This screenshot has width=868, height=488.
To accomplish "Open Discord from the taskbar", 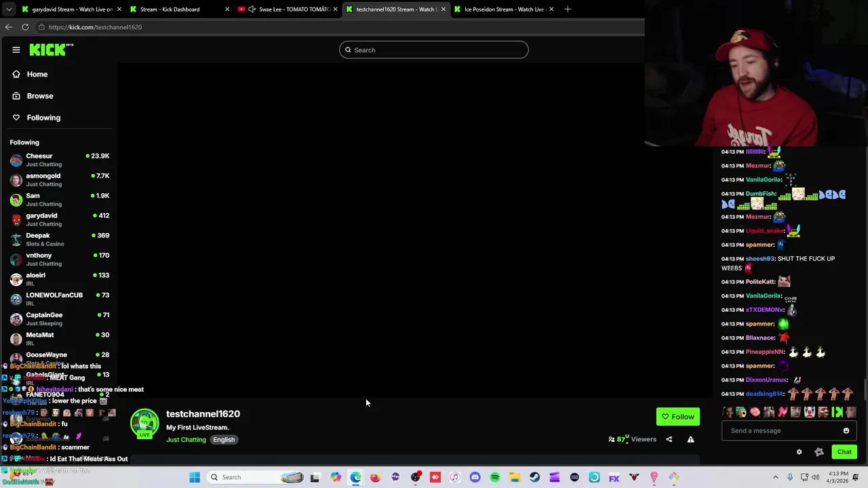I will pyautogui.click(x=475, y=477).
